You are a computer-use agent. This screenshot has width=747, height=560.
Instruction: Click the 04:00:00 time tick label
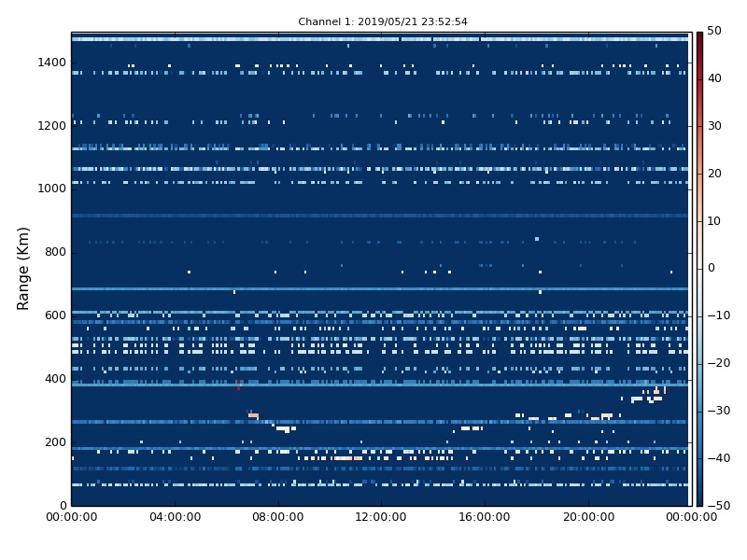click(175, 517)
